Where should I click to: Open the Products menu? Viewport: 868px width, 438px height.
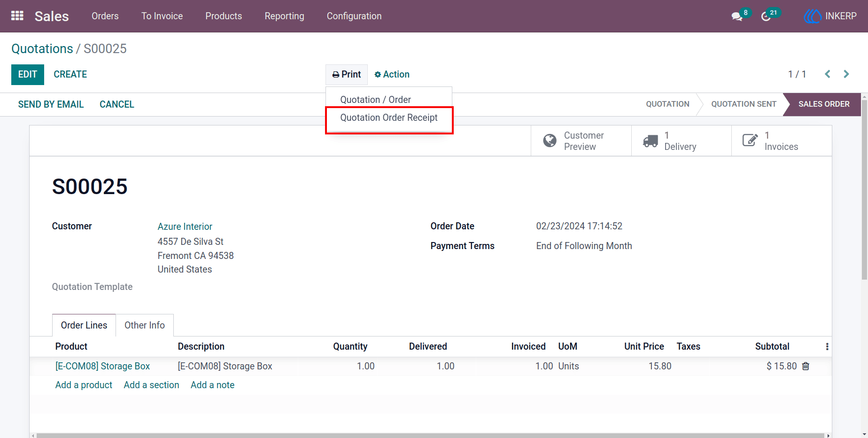pos(224,16)
